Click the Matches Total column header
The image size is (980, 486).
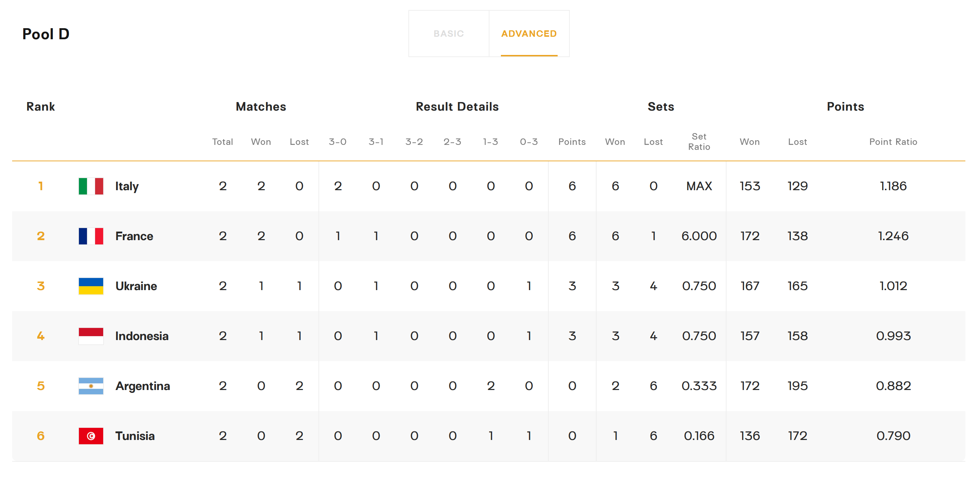(222, 142)
